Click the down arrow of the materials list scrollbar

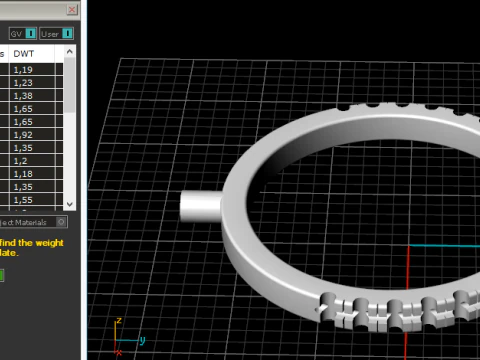(x=70, y=204)
